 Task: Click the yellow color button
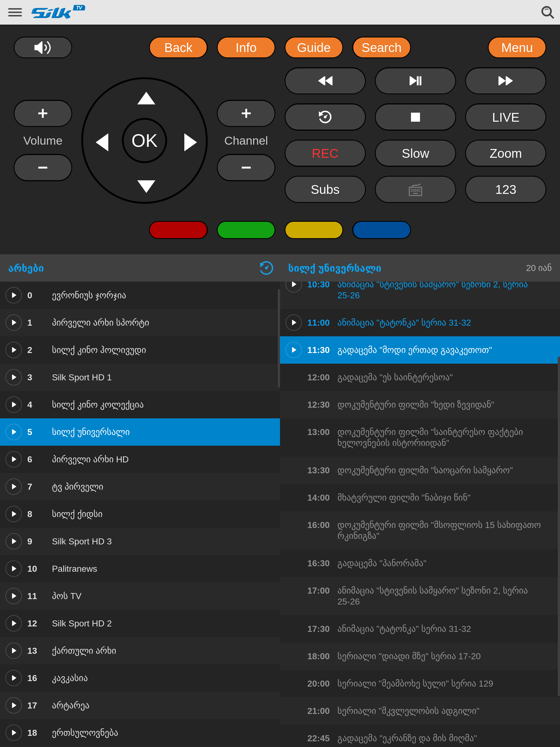point(314,230)
